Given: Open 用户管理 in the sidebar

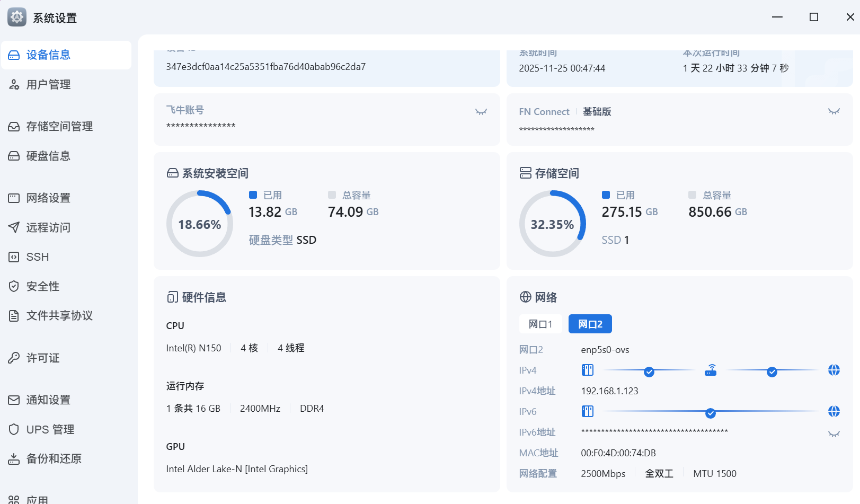Looking at the screenshot, I should tap(48, 85).
